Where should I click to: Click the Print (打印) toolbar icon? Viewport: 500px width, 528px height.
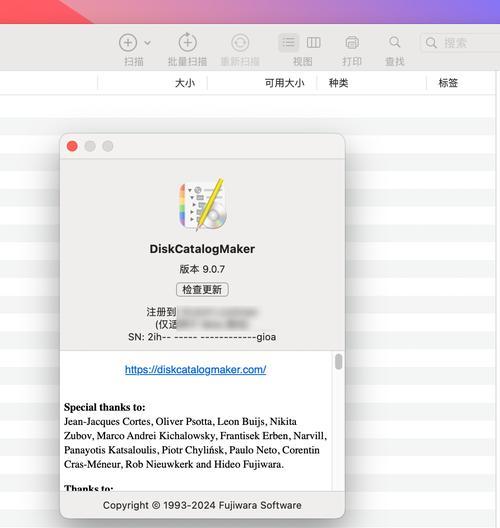coord(352,43)
